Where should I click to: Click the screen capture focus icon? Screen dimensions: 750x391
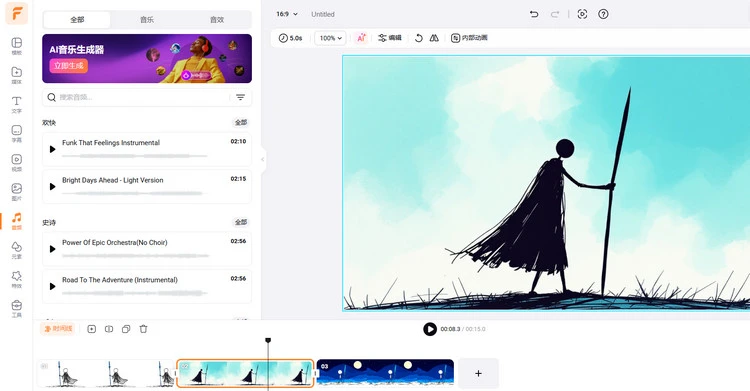pos(582,14)
